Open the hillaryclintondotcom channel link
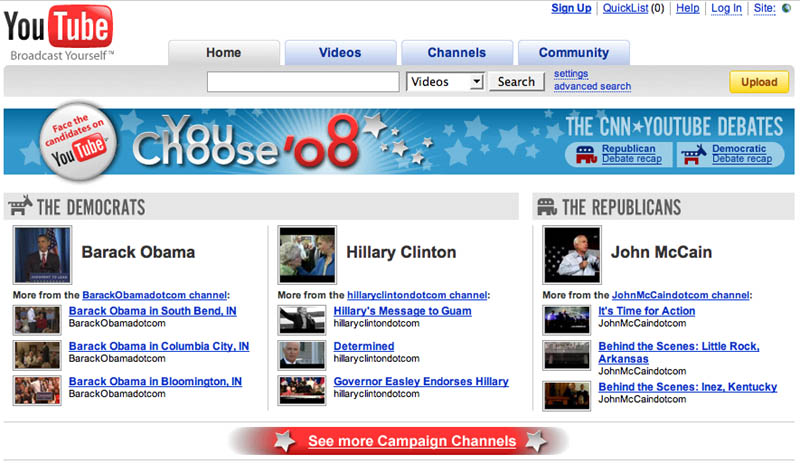Viewport: 800px width, 464px height. pyautogui.click(x=417, y=295)
